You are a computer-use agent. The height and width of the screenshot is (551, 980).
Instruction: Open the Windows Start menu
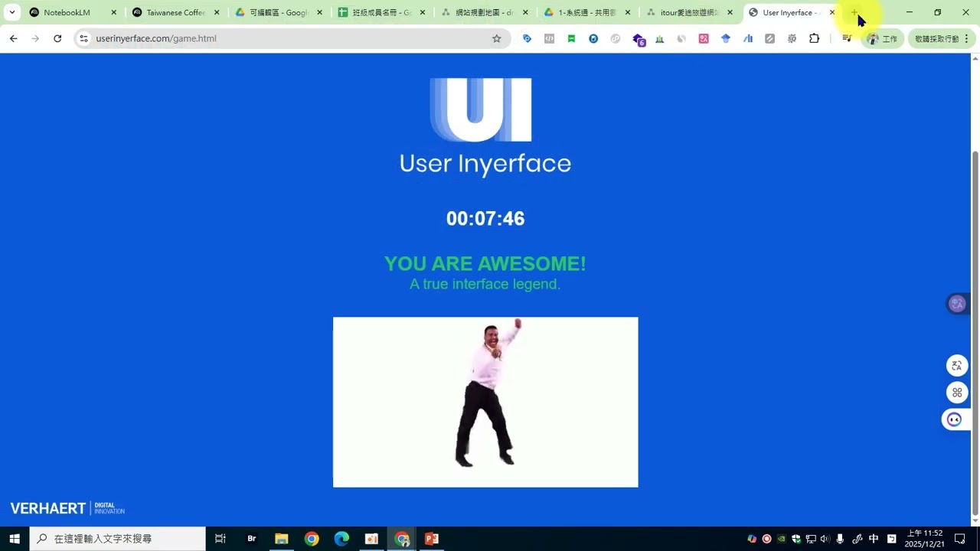[15, 539]
